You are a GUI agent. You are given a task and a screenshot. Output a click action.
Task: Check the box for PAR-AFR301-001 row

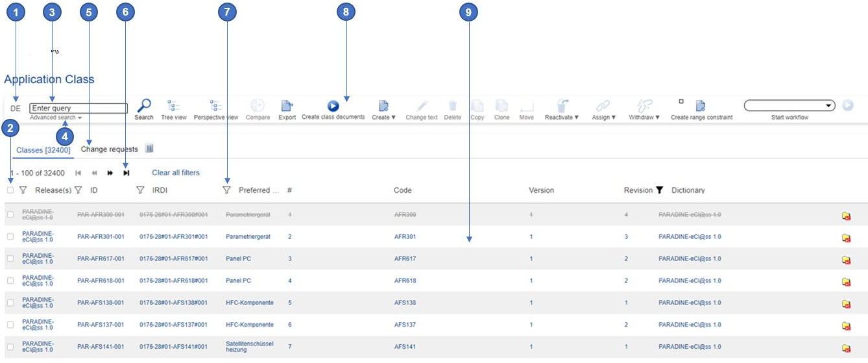[10, 237]
